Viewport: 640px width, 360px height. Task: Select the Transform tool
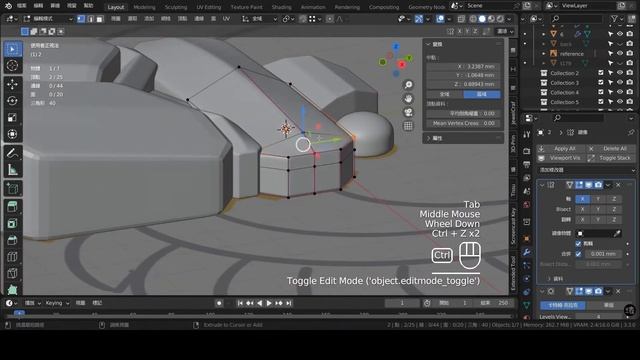(x=12, y=134)
